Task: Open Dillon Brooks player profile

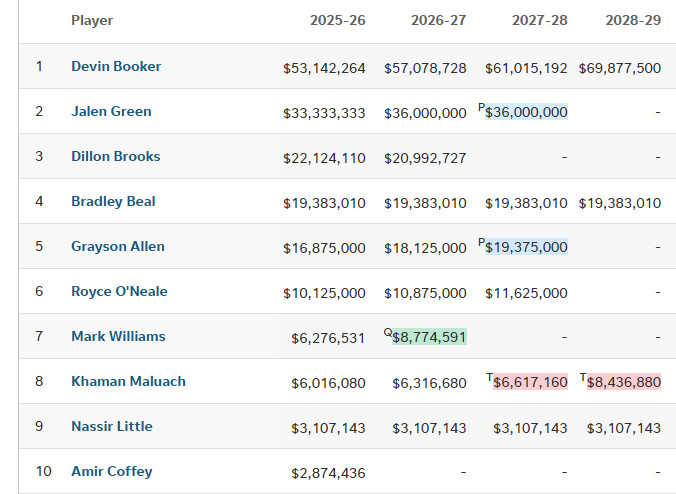Action: pyautogui.click(x=115, y=156)
